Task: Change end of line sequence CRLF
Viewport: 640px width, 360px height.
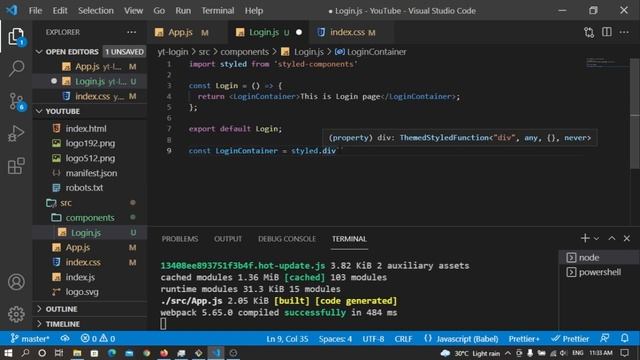Action: (x=403, y=339)
